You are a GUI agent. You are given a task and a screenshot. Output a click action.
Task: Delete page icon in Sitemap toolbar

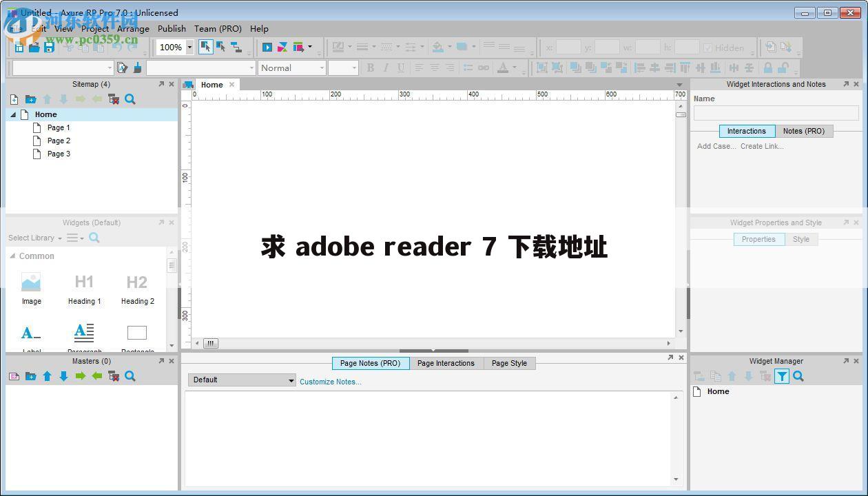click(114, 99)
